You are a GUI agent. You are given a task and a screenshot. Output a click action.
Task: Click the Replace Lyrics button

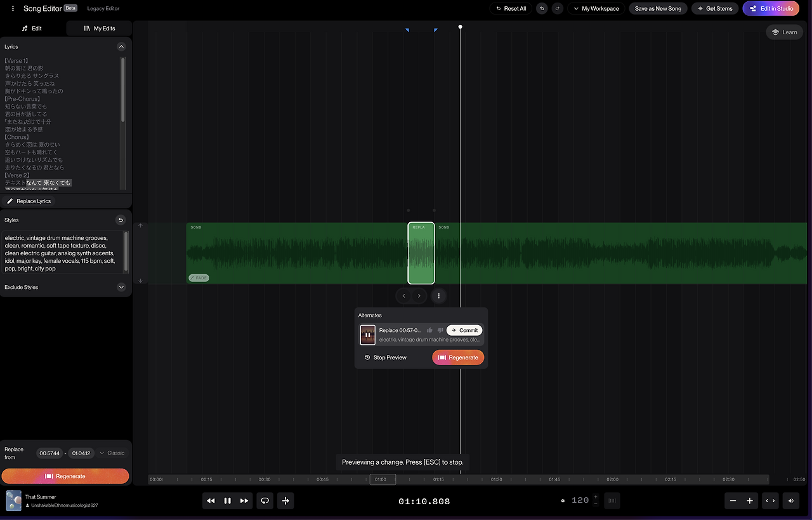pos(29,201)
